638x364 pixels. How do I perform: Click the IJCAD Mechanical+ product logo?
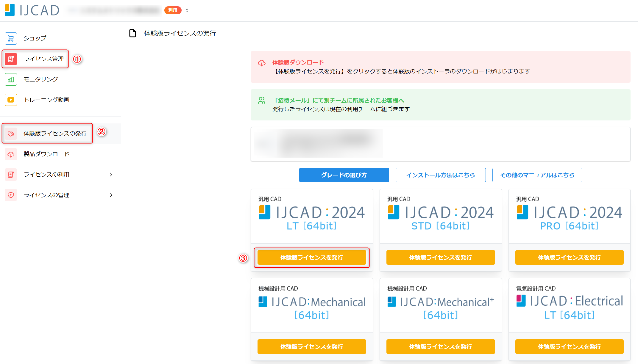tap(441, 308)
